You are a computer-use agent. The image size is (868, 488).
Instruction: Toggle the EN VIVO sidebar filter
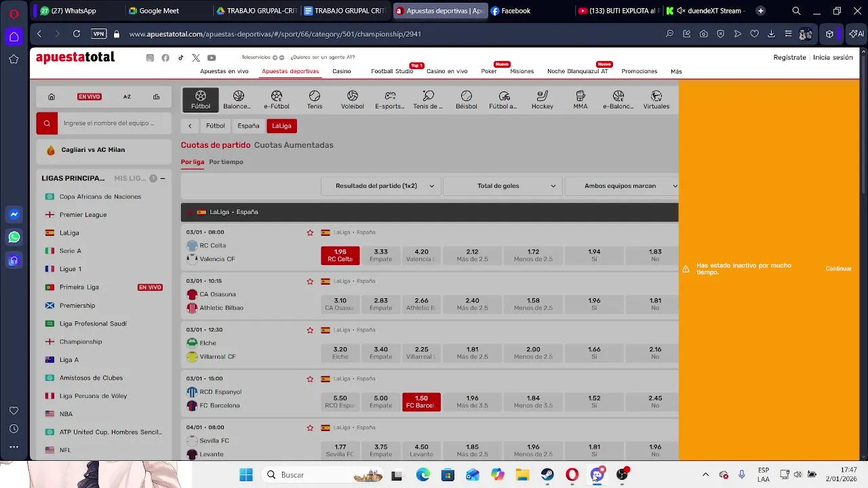(x=89, y=97)
